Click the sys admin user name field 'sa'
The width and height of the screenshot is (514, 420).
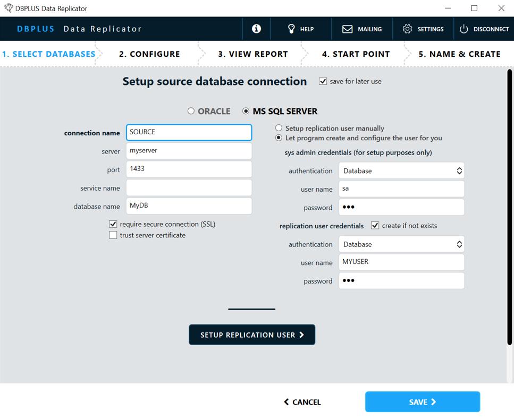(x=401, y=189)
